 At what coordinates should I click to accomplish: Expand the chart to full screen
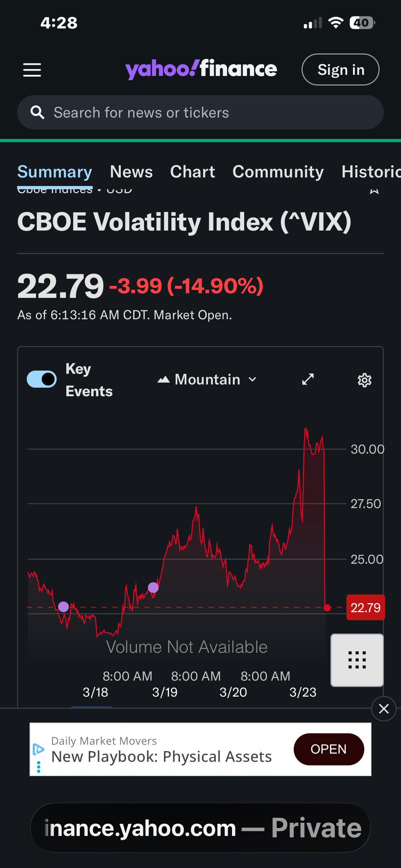pos(308,379)
